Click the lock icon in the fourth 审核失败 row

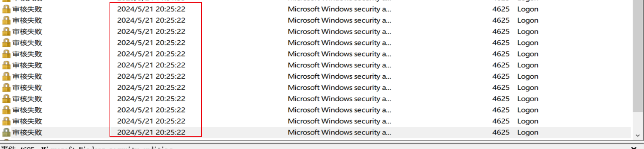tap(6, 43)
